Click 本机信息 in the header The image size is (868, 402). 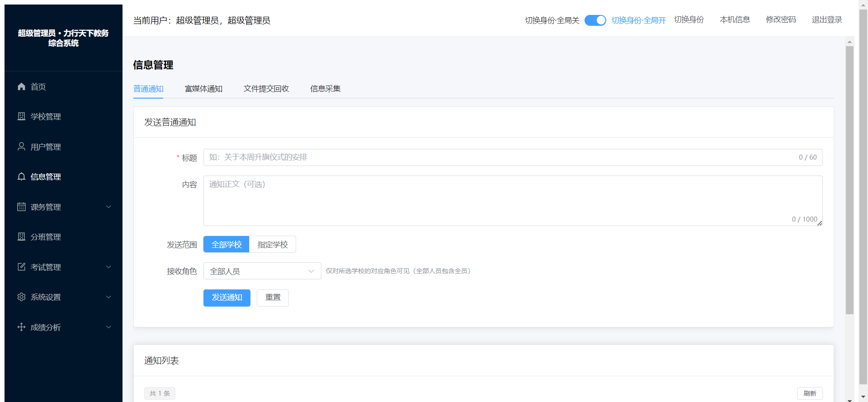[735, 19]
